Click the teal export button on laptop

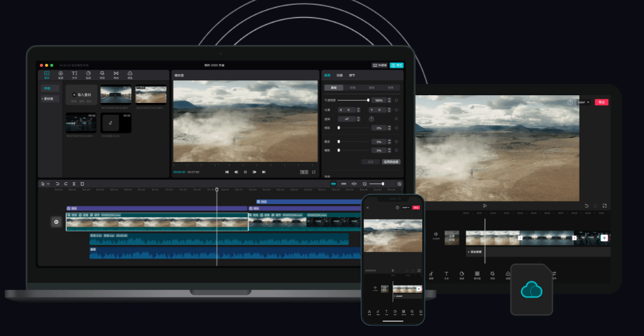pos(396,65)
